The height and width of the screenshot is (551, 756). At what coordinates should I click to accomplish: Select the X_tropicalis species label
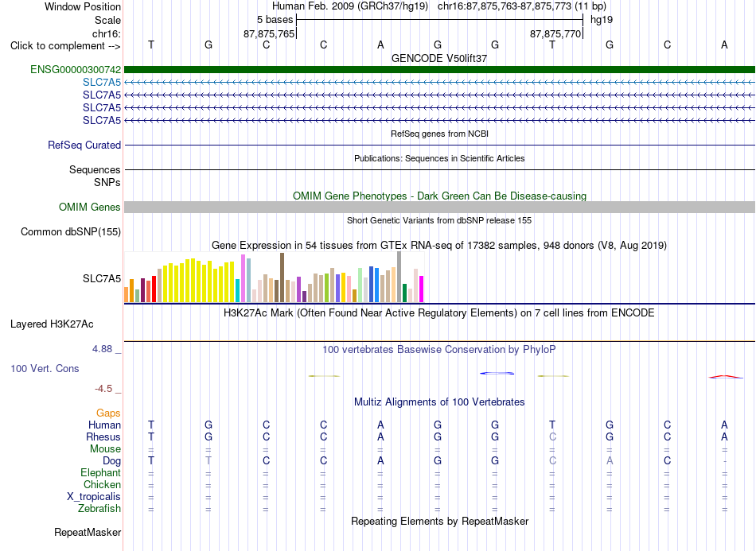pyautogui.click(x=94, y=497)
